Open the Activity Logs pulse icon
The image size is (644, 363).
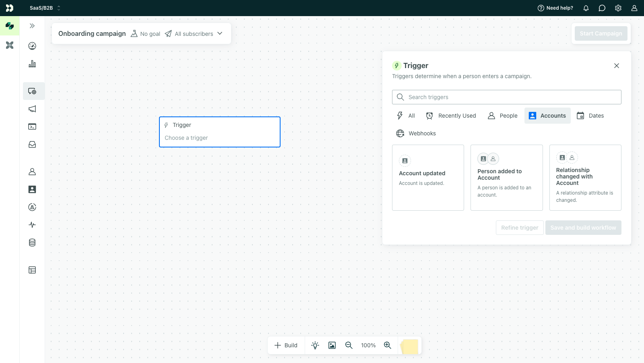coord(32,225)
